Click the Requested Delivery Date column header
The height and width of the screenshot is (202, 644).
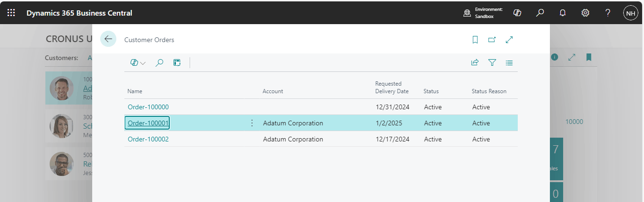[x=392, y=88]
